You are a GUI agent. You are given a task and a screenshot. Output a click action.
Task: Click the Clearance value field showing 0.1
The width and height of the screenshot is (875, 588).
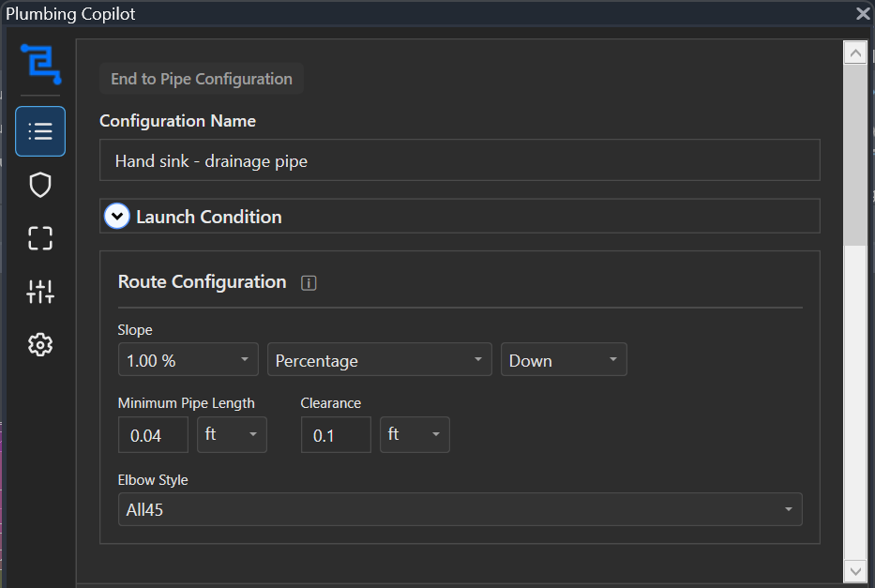coord(335,434)
